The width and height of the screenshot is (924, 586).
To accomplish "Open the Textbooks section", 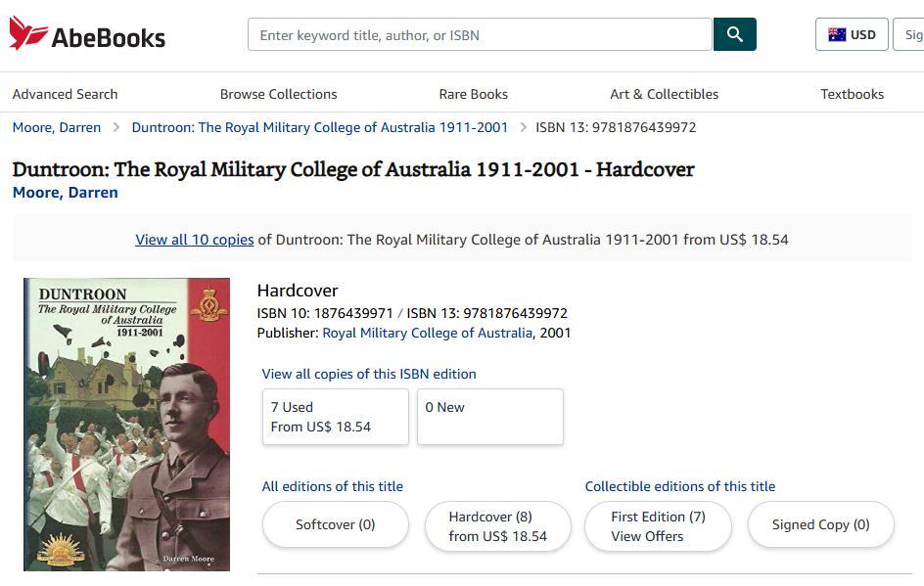I will tap(852, 94).
